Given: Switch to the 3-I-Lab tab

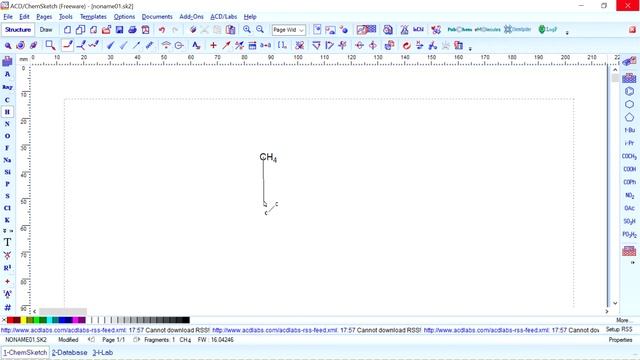Looking at the screenshot, I should 102,353.
